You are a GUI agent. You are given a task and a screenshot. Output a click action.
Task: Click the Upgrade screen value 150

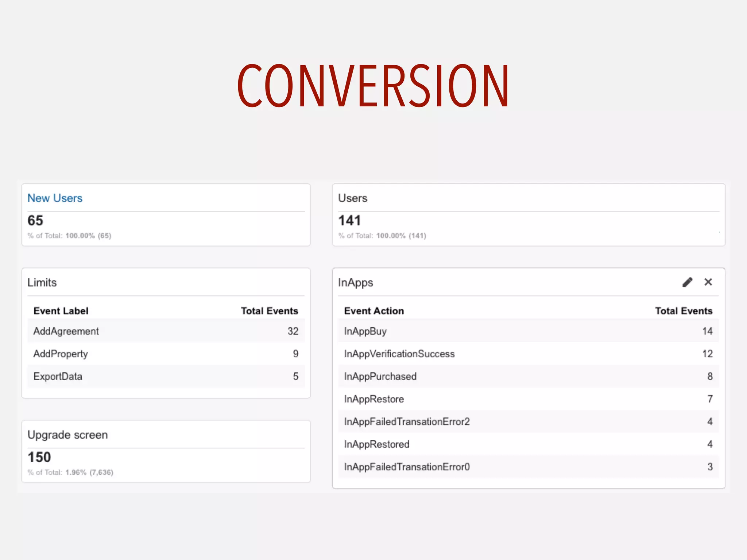39,457
